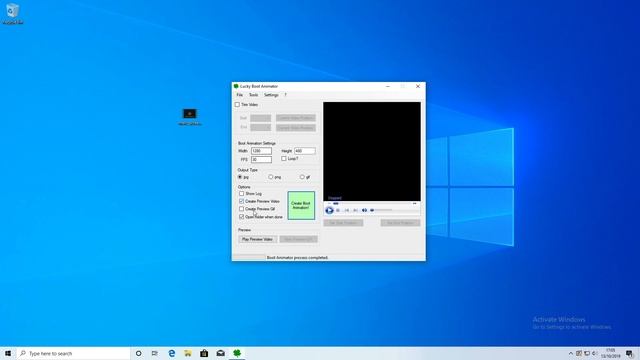Show hidden system tray icons
The width and height of the screenshot is (640, 360).
point(571,353)
